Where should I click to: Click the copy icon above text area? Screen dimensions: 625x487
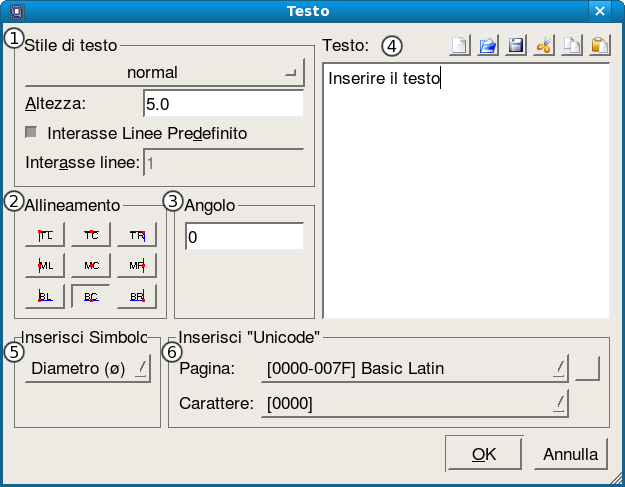571,46
